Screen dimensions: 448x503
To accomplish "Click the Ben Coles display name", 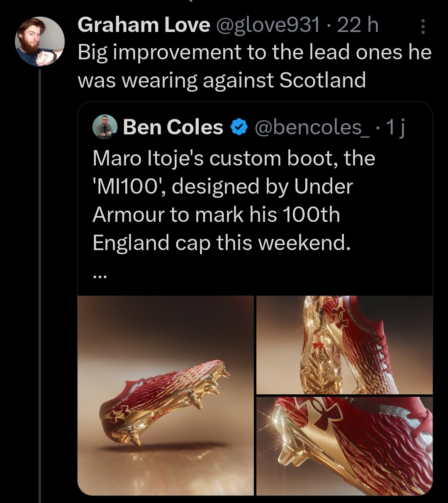I will [x=173, y=127].
